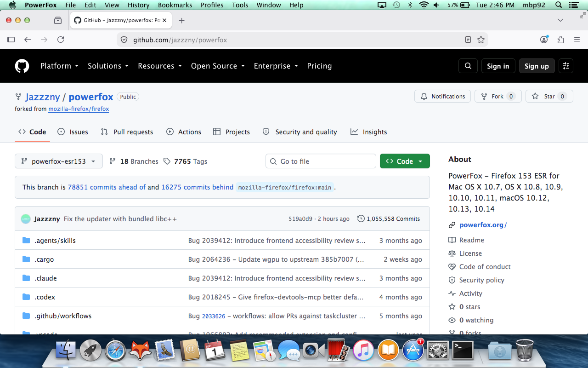The height and width of the screenshot is (368, 588).
Task: Switch to the Issues tab
Action: (x=73, y=132)
